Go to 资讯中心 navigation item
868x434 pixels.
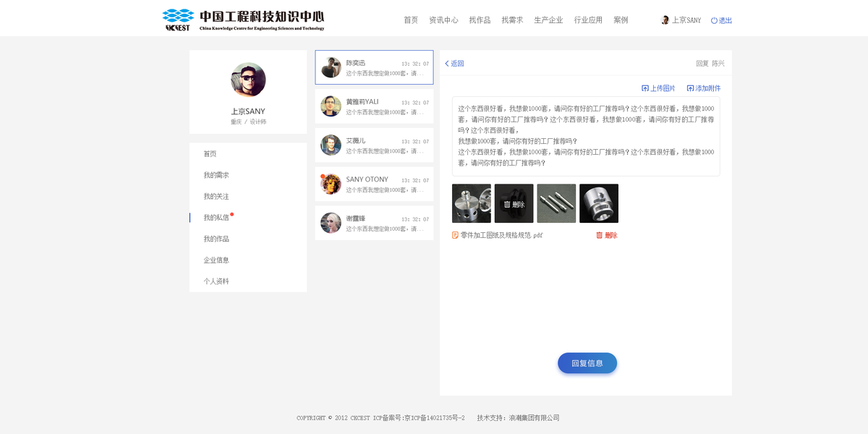[x=443, y=20]
